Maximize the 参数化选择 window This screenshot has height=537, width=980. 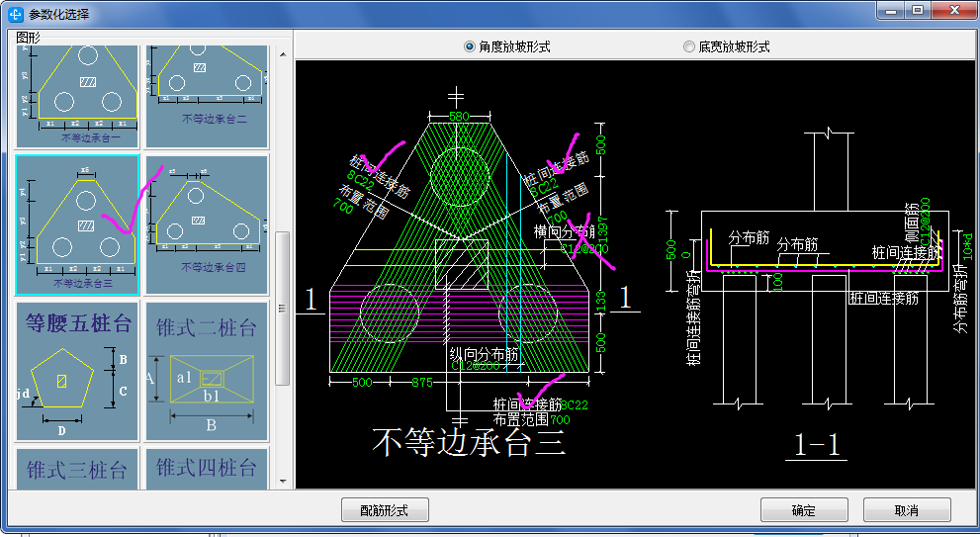click(918, 10)
